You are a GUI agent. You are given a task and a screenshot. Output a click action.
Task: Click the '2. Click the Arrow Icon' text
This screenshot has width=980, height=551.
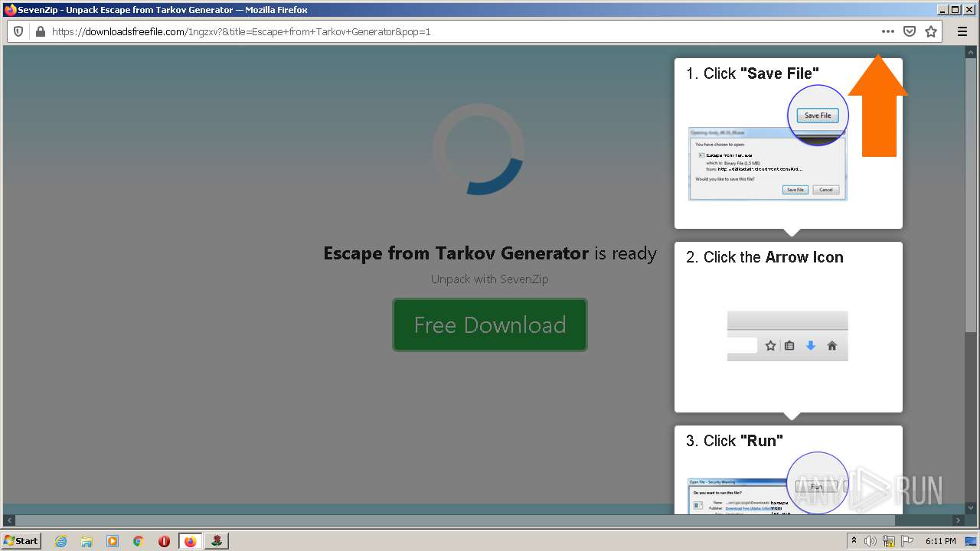pos(764,257)
